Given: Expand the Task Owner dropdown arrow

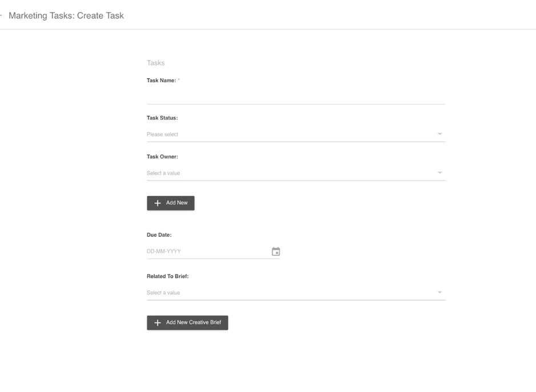Looking at the screenshot, I should (x=440, y=172).
